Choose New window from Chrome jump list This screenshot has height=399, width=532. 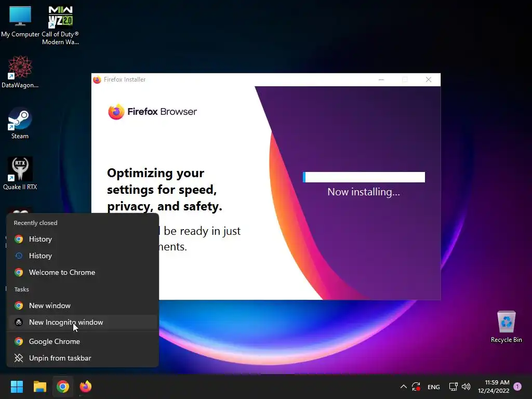[x=83, y=305]
